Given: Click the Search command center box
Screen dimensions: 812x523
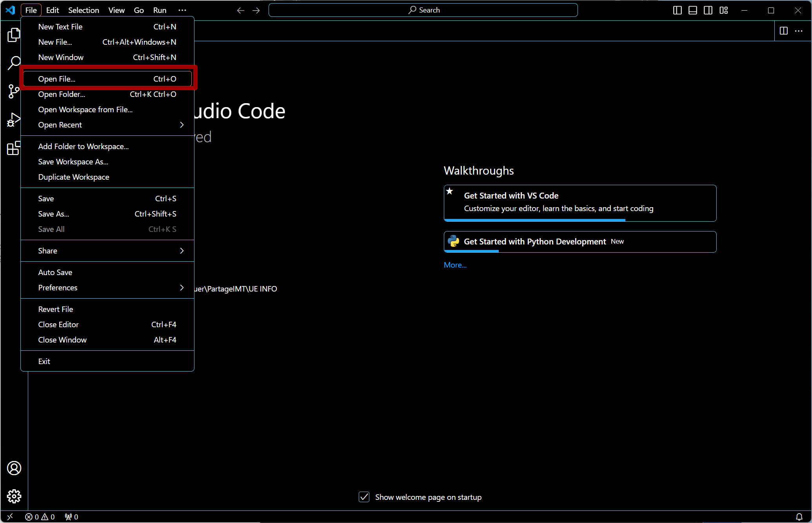Looking at the screenshot, I should pyautogui.click(x=423, y=10).
